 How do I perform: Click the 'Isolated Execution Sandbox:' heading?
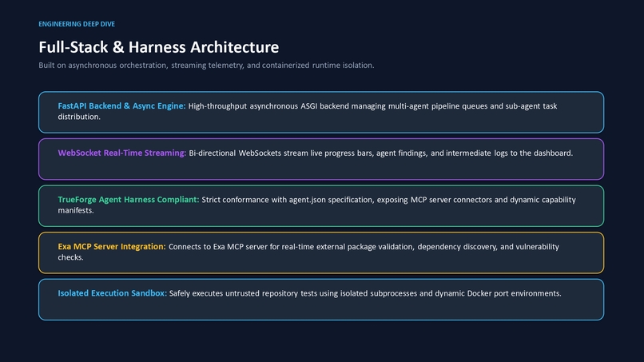pos(112,293)
